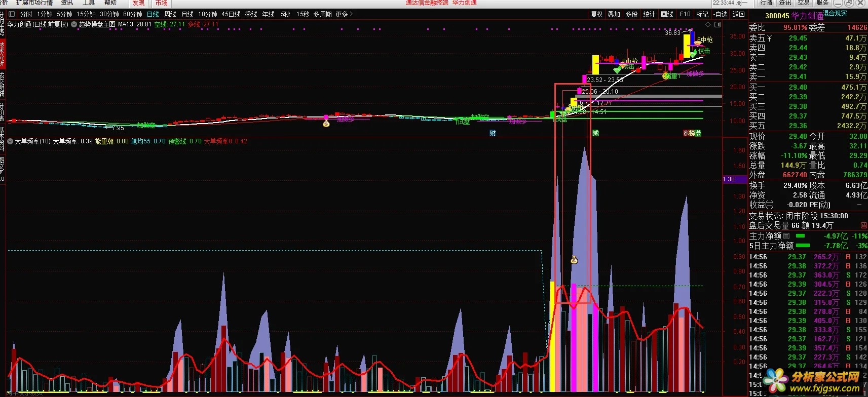Select the 10分钟 period
Viewport: 868px width, 397px height.
tap(208, 14)
